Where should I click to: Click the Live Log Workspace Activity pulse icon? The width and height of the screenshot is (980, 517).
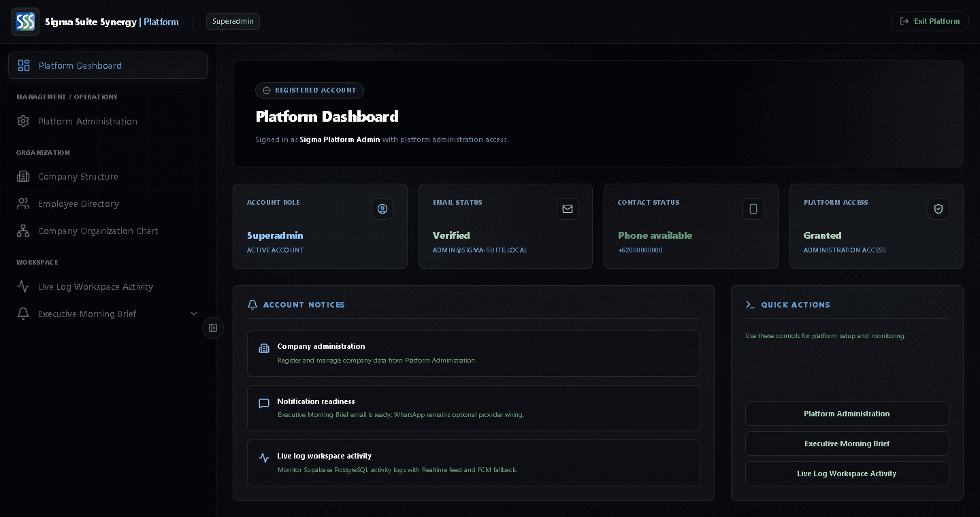(23, 286)
